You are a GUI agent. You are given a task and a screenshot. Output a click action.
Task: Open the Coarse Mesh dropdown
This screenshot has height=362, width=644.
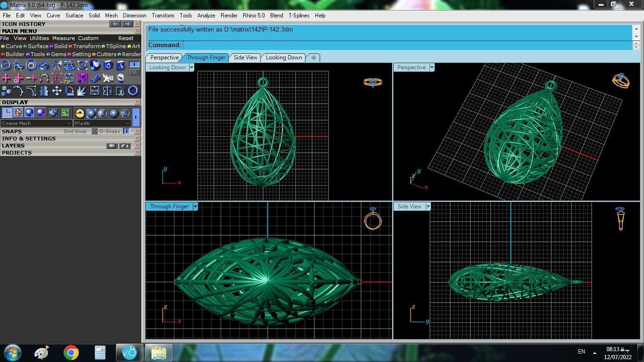click(36, 123)
